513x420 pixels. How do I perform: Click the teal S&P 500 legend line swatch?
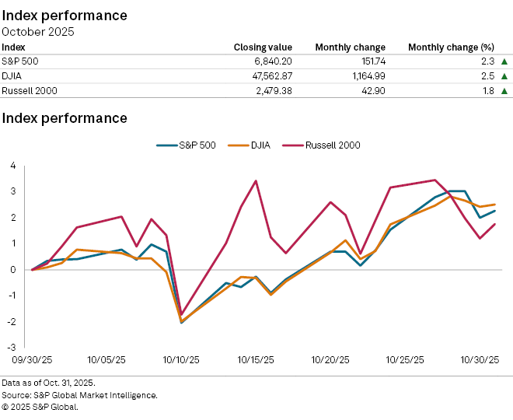pos(166,145)
